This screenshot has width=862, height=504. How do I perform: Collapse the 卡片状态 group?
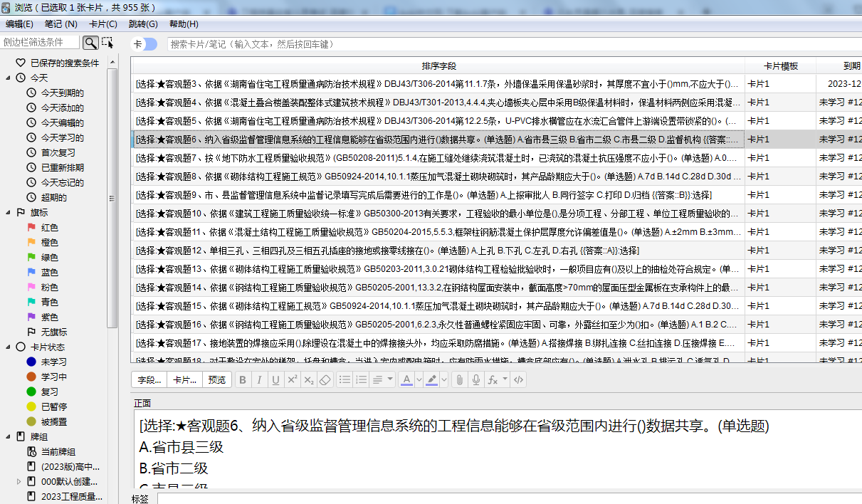click(8, 347)
